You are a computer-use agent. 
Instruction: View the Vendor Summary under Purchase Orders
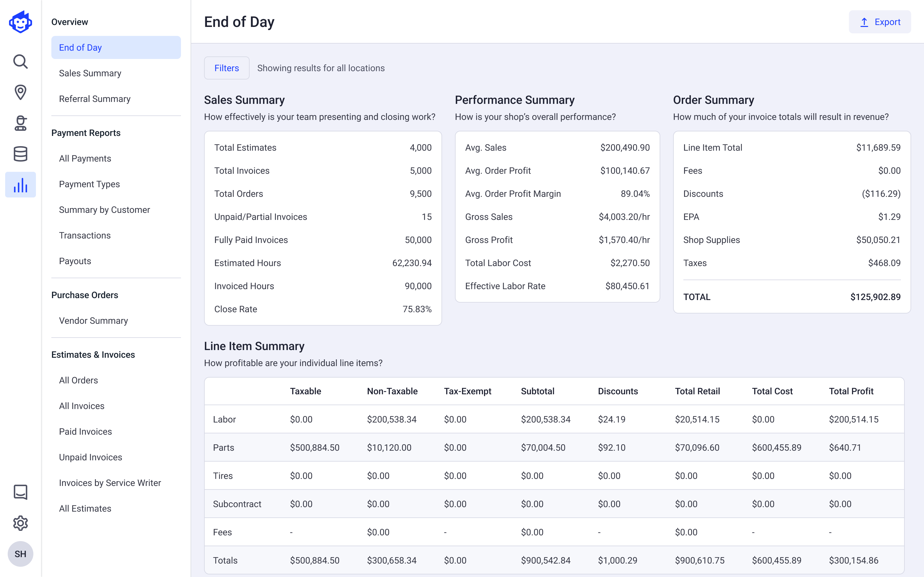point(93,321)
